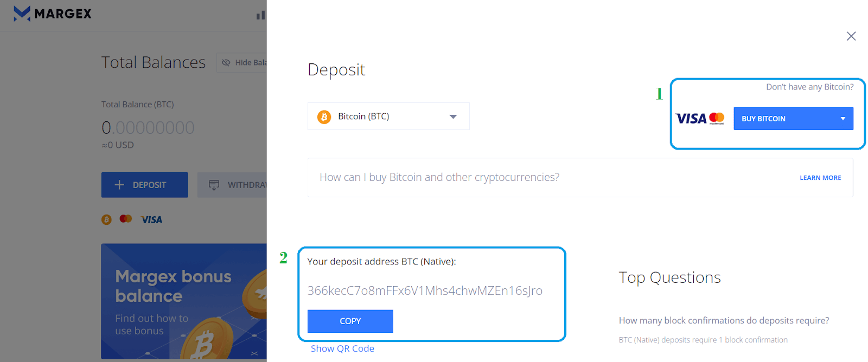Screen dimensions: 868x362
Task: Close the Deposit panel with X
Action: 851,36
